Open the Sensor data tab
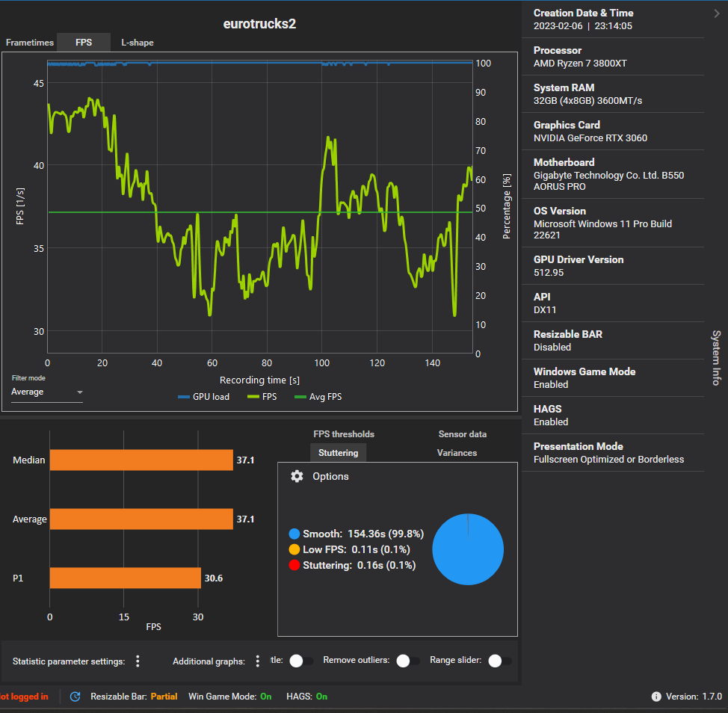 click(463, 434)
